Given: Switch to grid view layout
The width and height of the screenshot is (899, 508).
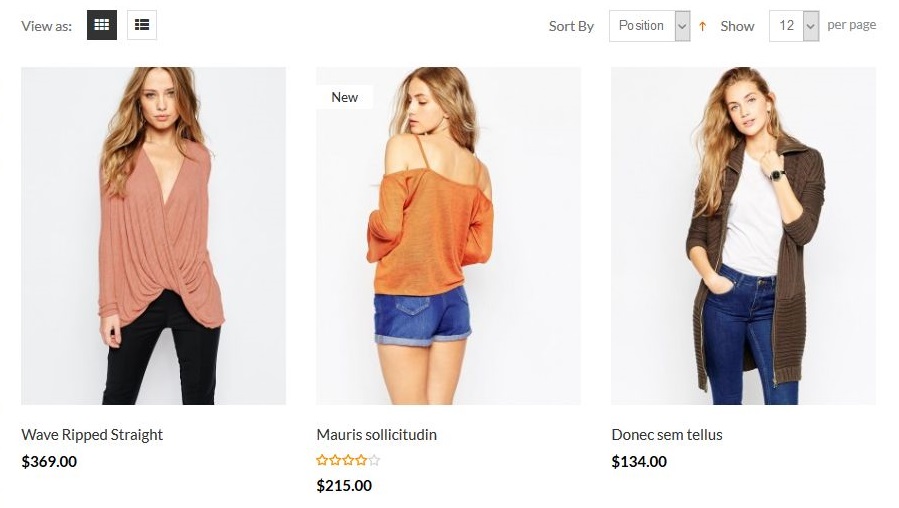Looking at the screenshot, I should [x=102, y=25].
